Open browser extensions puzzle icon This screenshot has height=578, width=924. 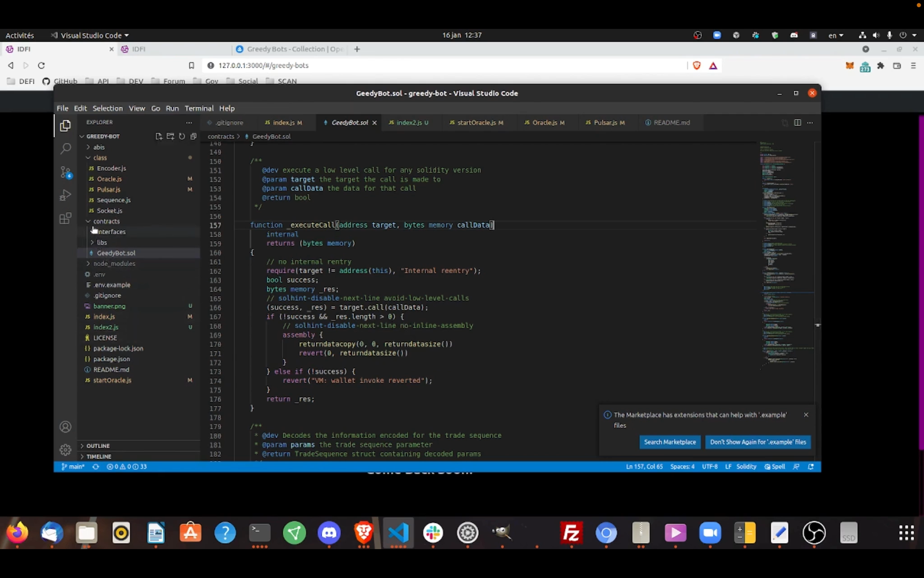point(881,65)
